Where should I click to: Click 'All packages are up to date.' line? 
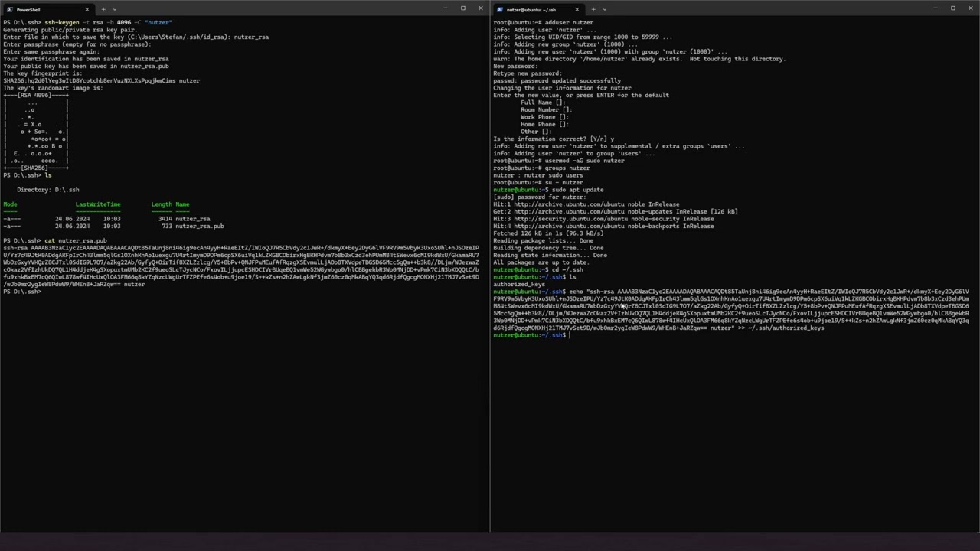[541, 262]
